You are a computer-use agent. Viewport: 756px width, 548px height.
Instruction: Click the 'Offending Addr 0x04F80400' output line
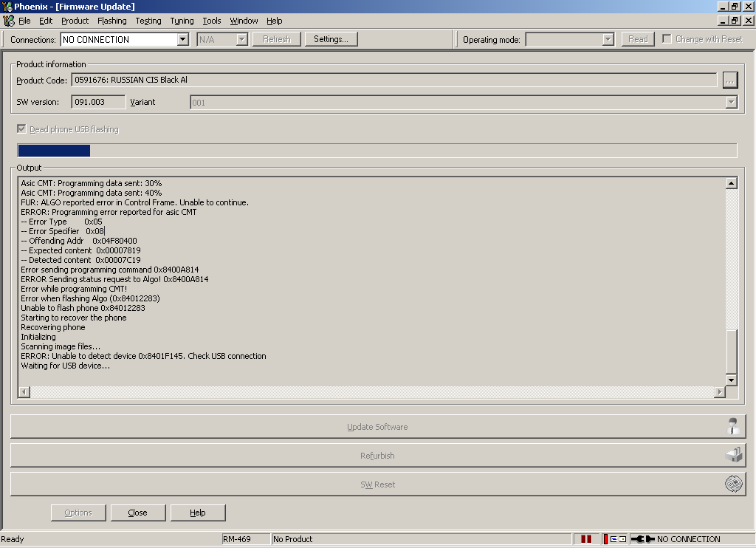(78, 241)
